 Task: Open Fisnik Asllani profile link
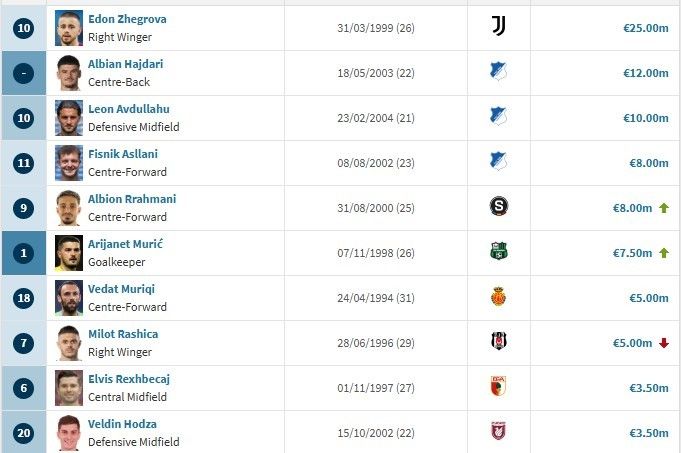[123, 154]
